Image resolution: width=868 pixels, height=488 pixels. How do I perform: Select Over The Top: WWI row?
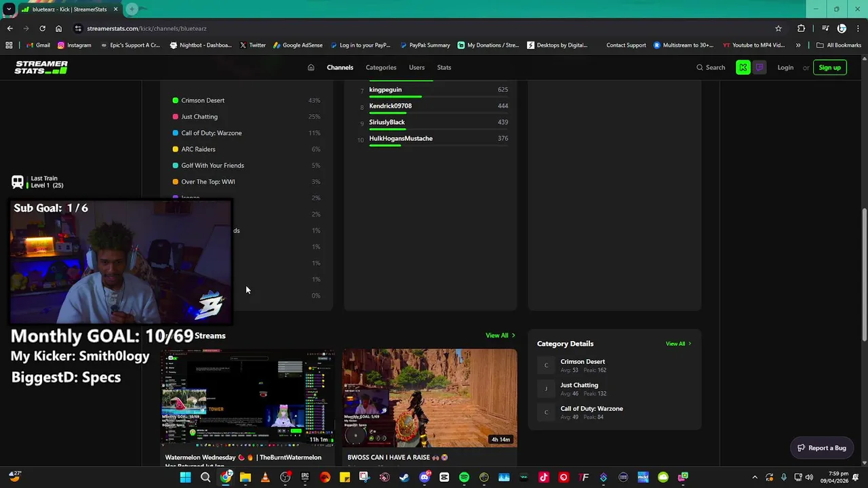click(246, 182)
